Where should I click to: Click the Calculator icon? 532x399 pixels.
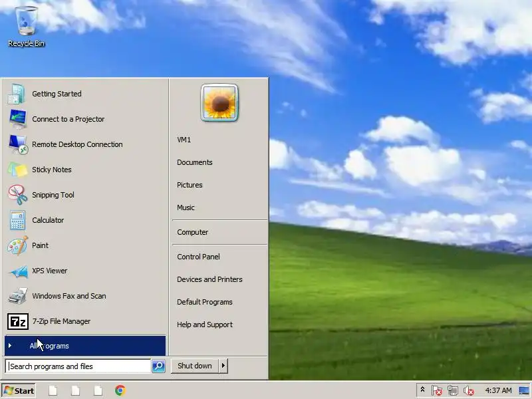click(x=17, y=220)
